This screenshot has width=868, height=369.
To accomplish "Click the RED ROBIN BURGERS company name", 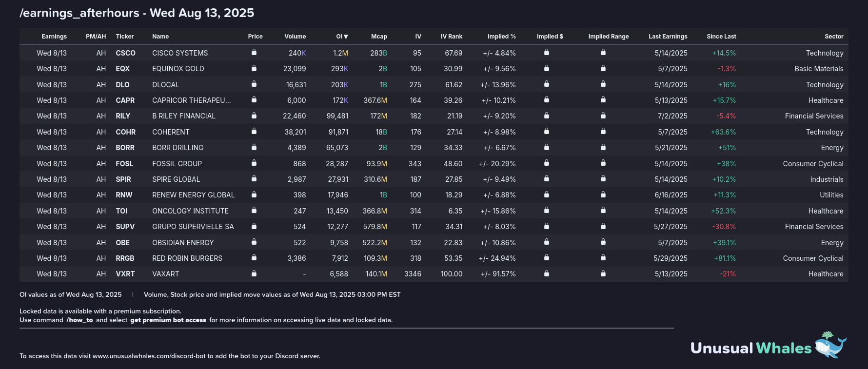I will pos(187,258).
